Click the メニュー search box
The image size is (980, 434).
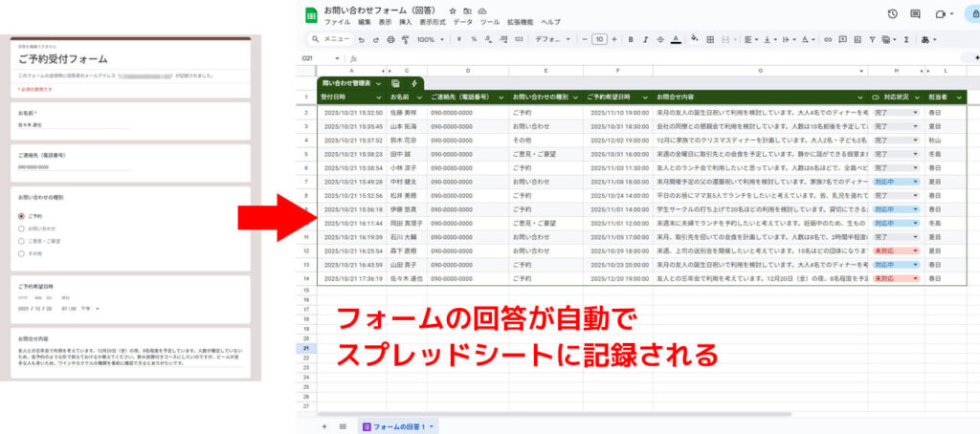(x=331, y=39)
